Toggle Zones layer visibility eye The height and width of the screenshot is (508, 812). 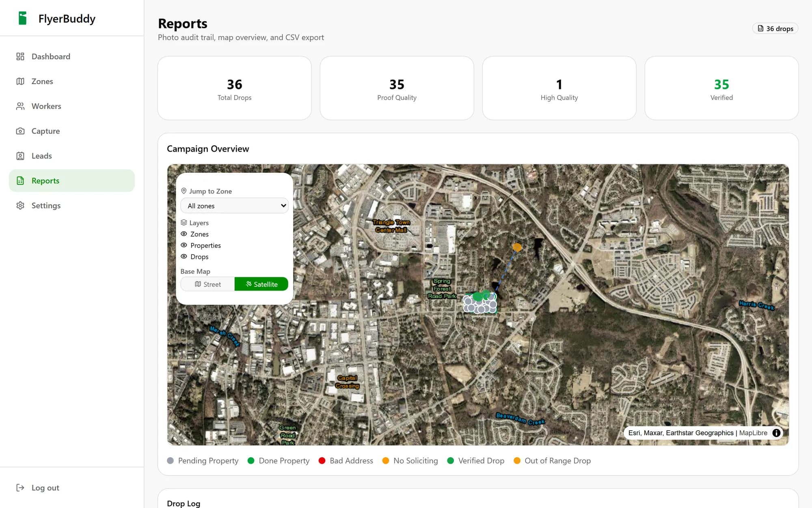tap(184, 234)
